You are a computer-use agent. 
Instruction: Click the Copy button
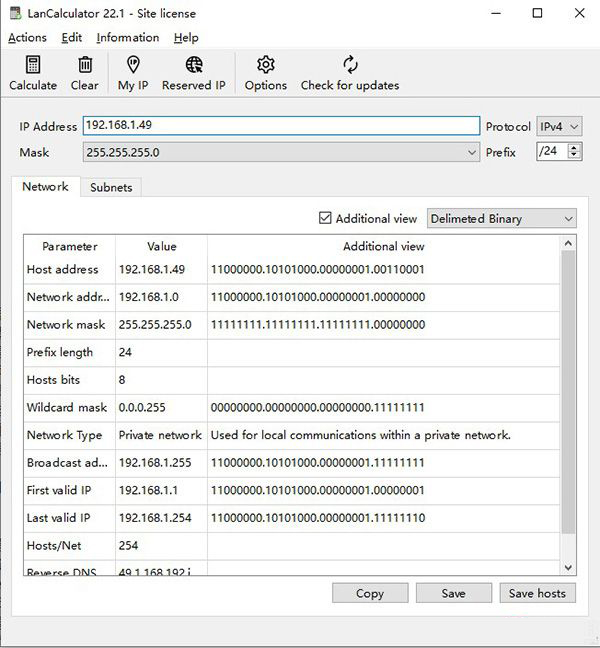pyautogui.click(x=370, y=593)
